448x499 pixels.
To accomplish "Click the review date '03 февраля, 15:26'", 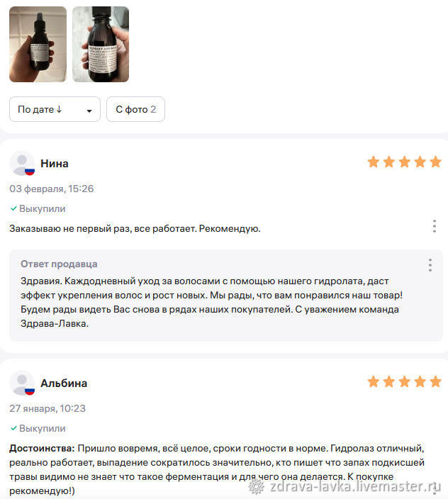I will pos(52,189).
